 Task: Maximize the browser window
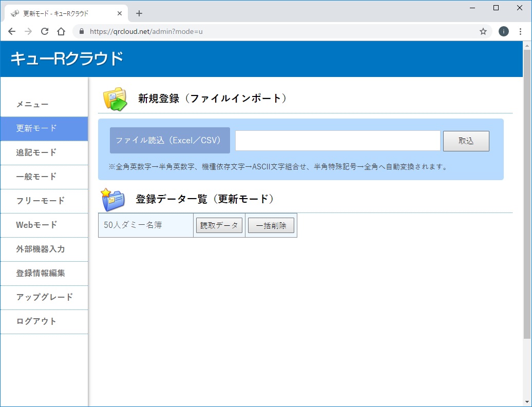tap(496, 8)
